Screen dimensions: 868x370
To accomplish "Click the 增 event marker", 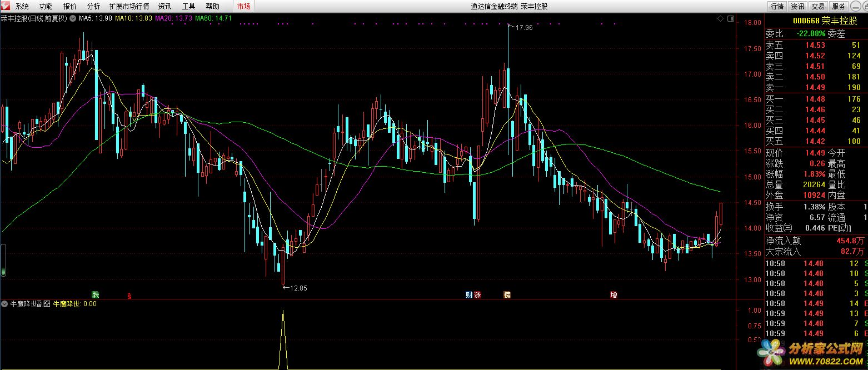I will tap(613, 294).
